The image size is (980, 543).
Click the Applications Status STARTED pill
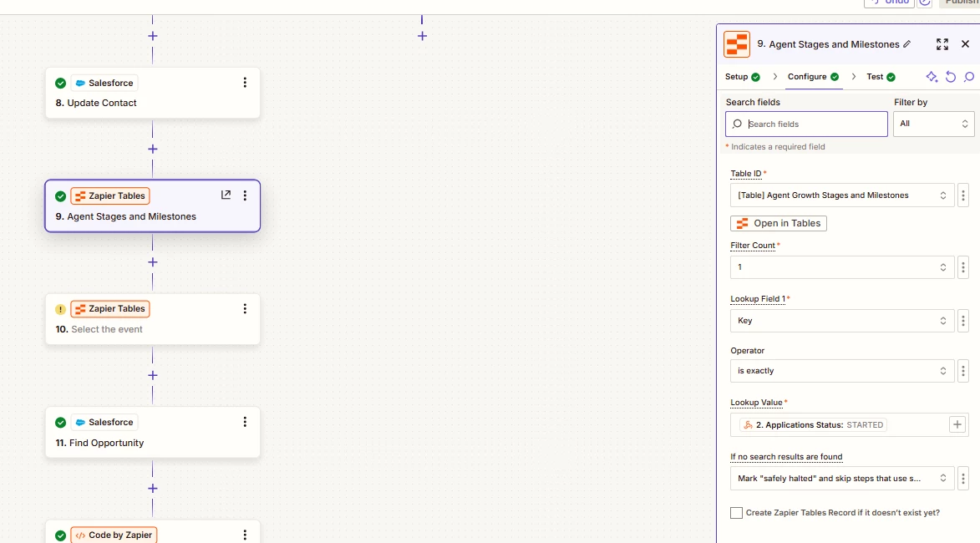click(813, 425)
